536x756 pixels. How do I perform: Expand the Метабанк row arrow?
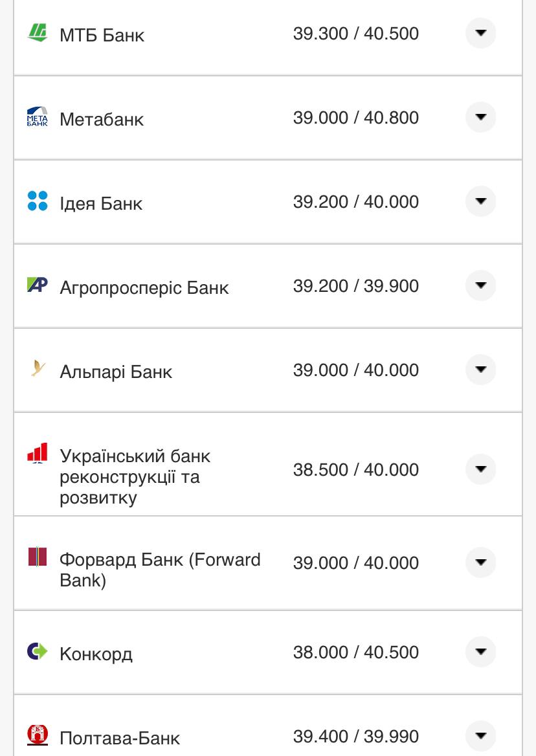pos(480,117)
